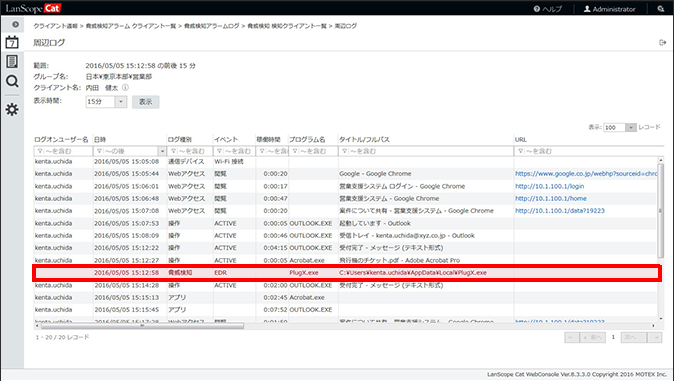
Task: Sort by 日時 column header
Action: (x=100, y=139)
